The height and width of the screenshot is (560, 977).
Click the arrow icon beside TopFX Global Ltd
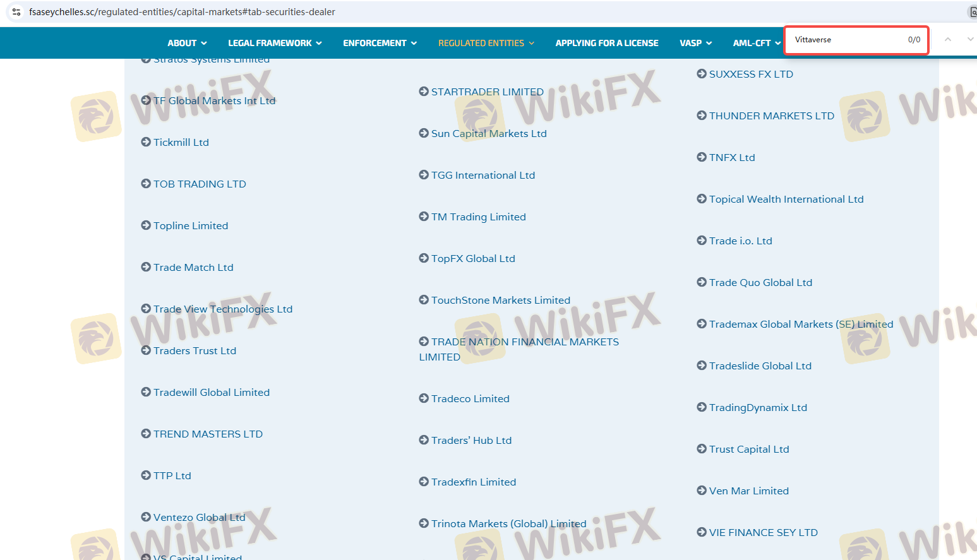424,258
